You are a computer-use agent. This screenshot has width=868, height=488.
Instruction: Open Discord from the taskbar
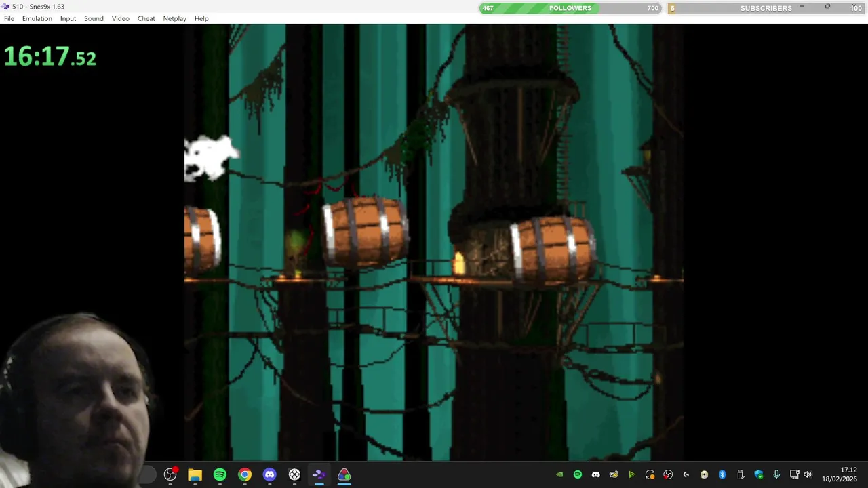click(x=269, y=474)
